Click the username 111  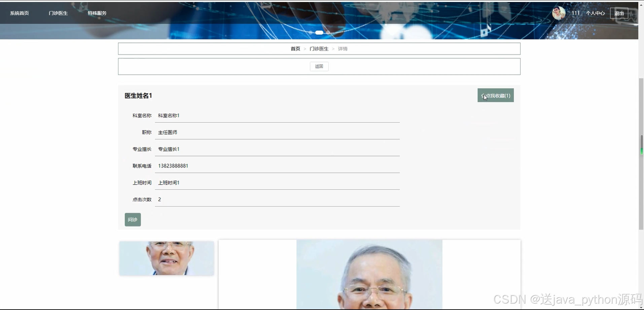click(x=575, y=13)
